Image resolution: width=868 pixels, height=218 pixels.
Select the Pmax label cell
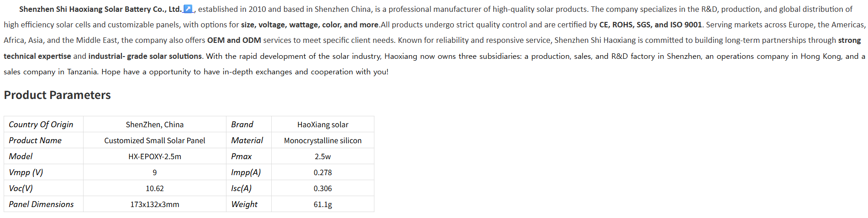[x=242, y=156]
